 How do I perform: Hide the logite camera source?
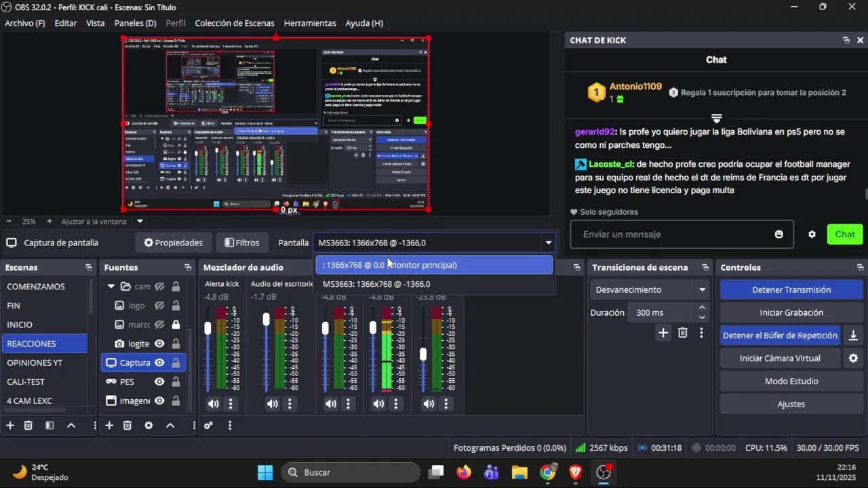[159, 344]
